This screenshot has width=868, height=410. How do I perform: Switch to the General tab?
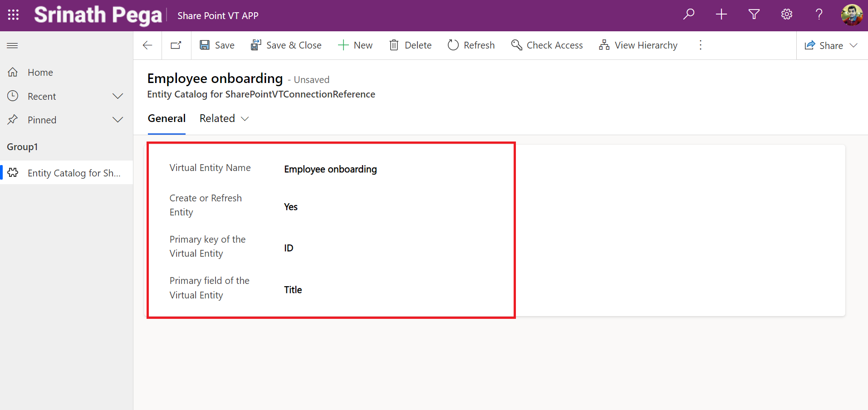click(167, 118)
